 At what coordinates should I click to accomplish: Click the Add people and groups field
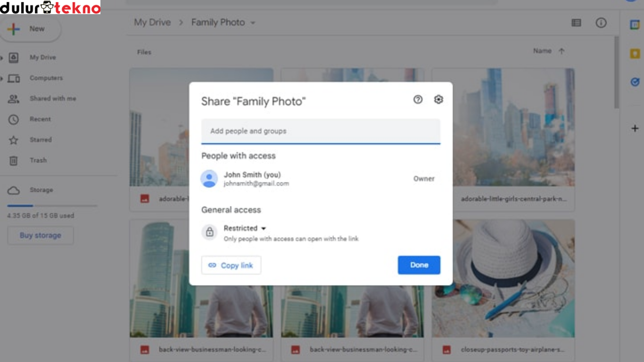click(x=321, y=131)
